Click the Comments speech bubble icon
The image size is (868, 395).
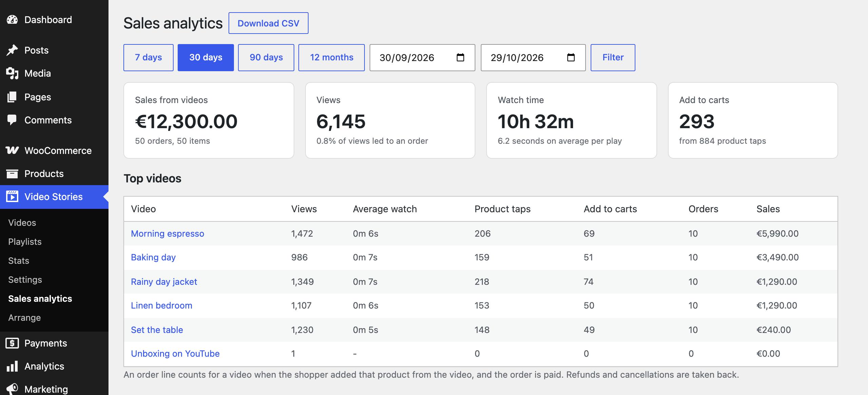click(12, 120)
